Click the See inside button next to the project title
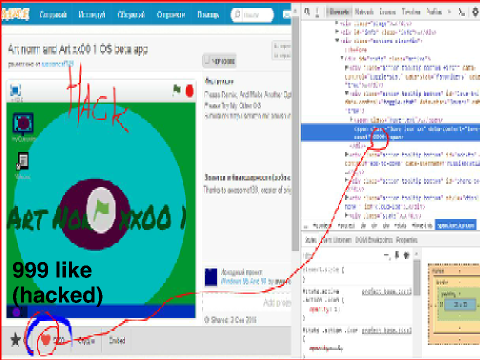 (219, 61)
